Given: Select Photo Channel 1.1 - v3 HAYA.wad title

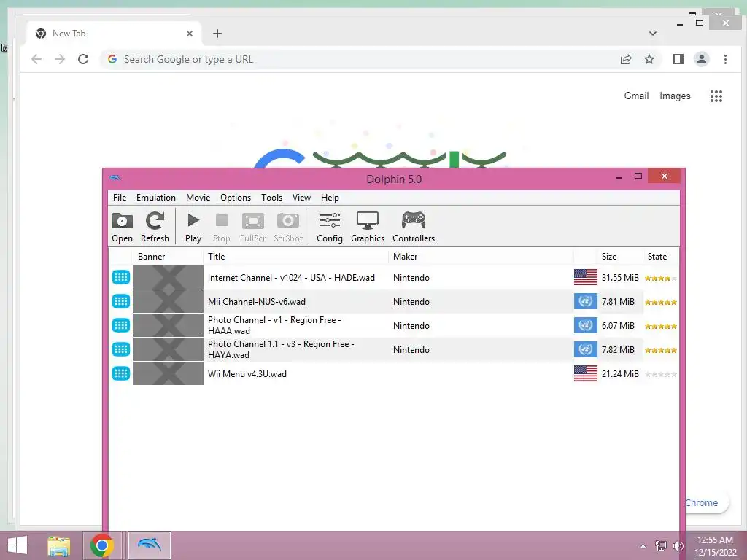Looking at the screenshot, I should (x=281, y=349).
